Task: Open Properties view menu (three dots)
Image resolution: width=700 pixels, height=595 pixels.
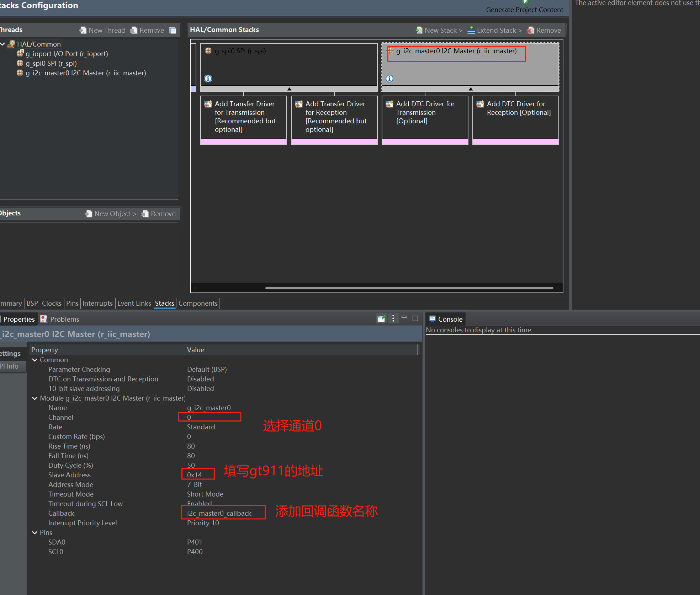Action: 393,318
